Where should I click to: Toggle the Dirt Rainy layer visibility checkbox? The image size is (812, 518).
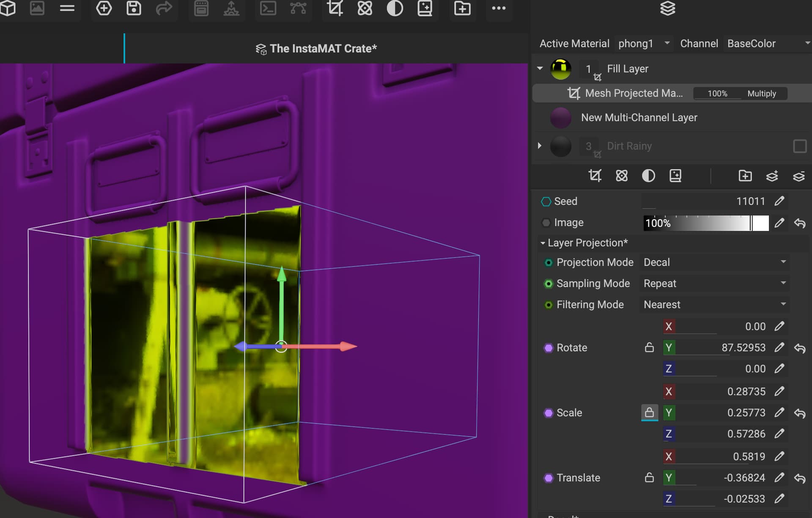coord(799,146)
